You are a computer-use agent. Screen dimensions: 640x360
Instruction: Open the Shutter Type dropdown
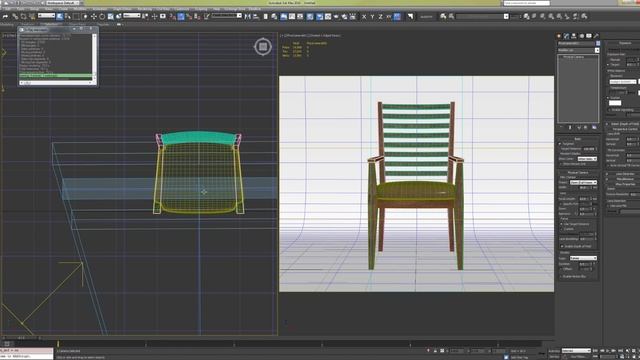pyautogui.click(x=584, y=258)
